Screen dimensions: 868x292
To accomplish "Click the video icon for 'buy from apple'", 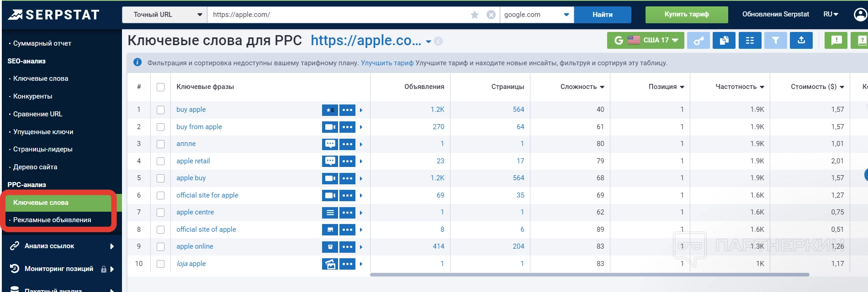I will [x=330, y=127].
